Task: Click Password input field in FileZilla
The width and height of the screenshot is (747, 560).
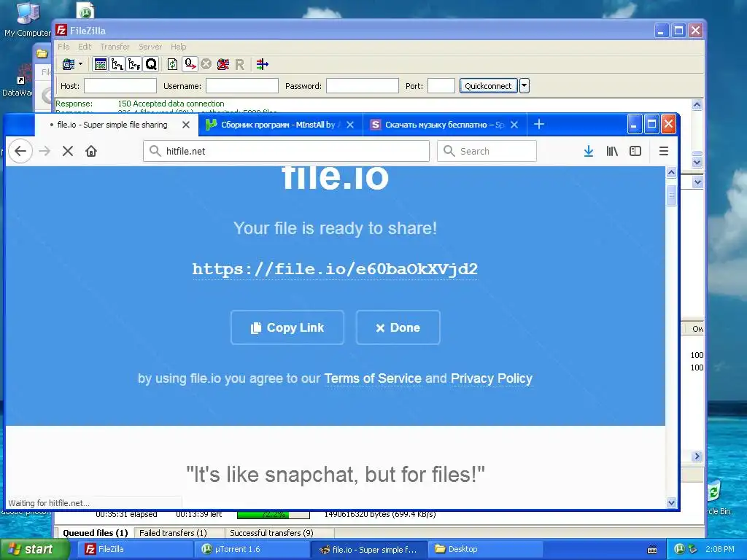Action: point(363,86)
